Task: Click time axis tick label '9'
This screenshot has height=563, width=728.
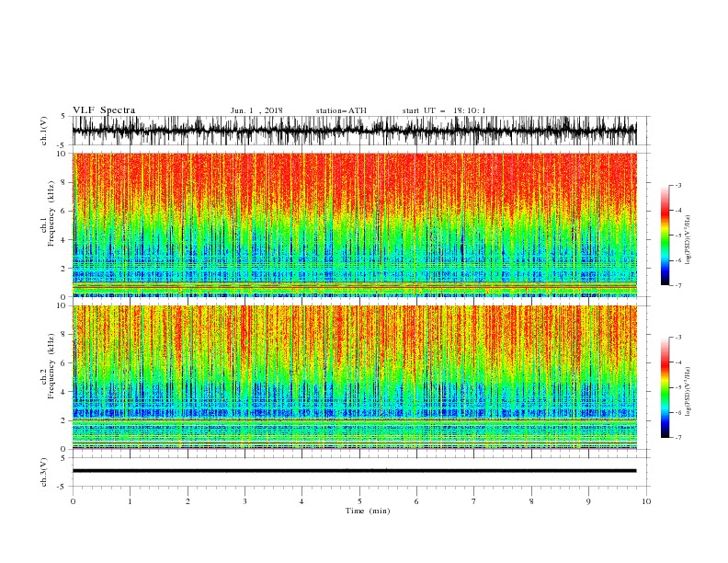Action: coord(588,501)
